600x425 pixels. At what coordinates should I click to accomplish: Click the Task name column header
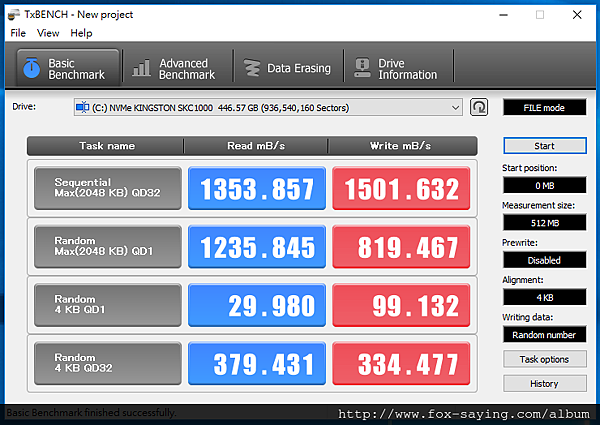tap(107, 146)
